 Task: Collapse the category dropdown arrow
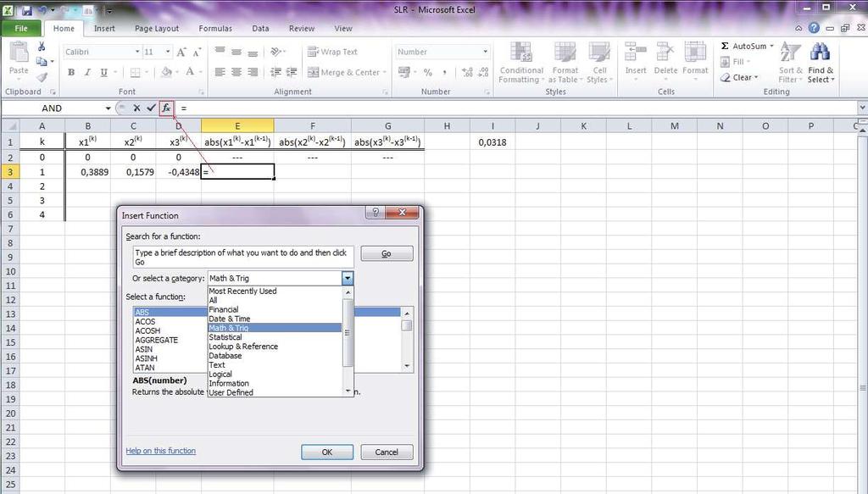(x=347, y=278)
